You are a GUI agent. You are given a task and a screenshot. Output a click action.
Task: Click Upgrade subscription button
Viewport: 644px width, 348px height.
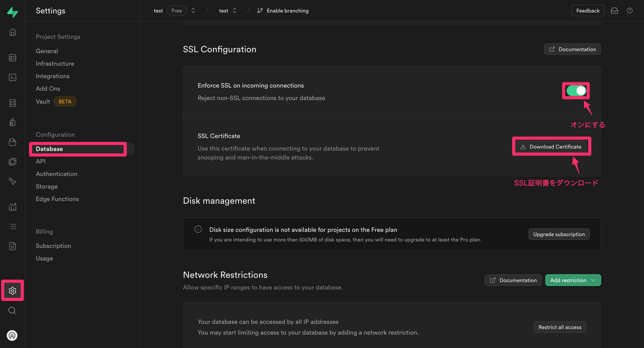pos(559,234)
